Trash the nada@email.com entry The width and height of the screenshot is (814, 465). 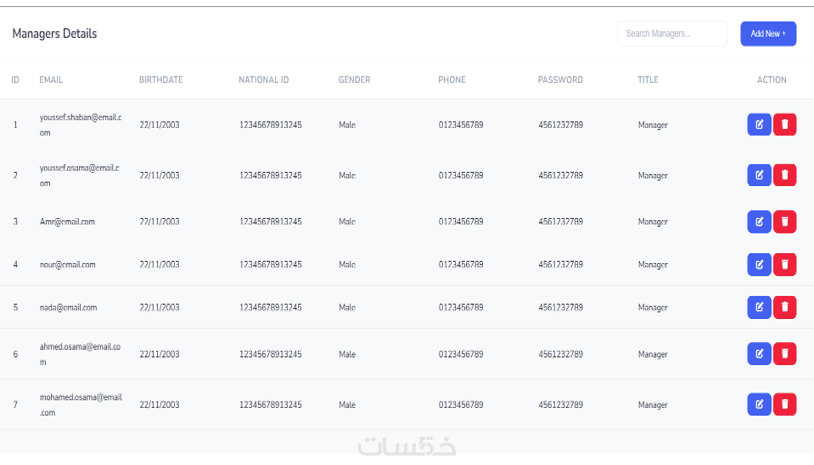[785, 307]
